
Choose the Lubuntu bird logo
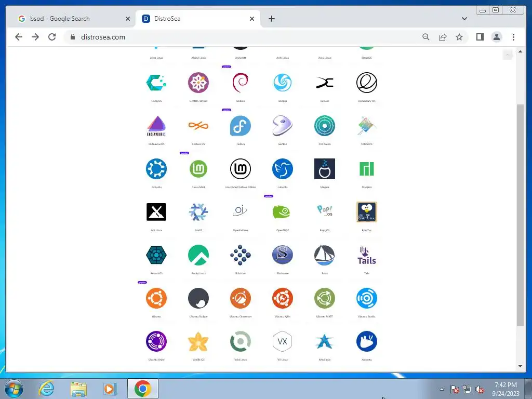[282, 169]
